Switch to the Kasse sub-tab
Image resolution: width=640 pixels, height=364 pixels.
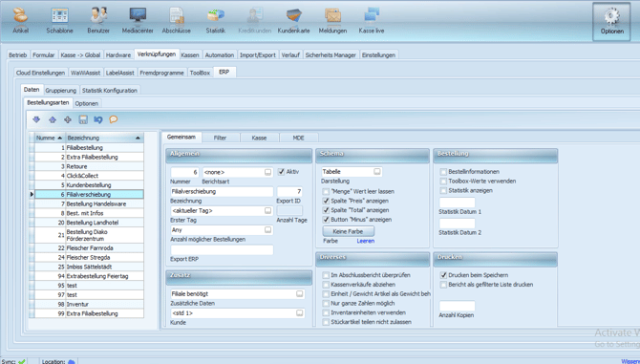[x=259, y=138]
